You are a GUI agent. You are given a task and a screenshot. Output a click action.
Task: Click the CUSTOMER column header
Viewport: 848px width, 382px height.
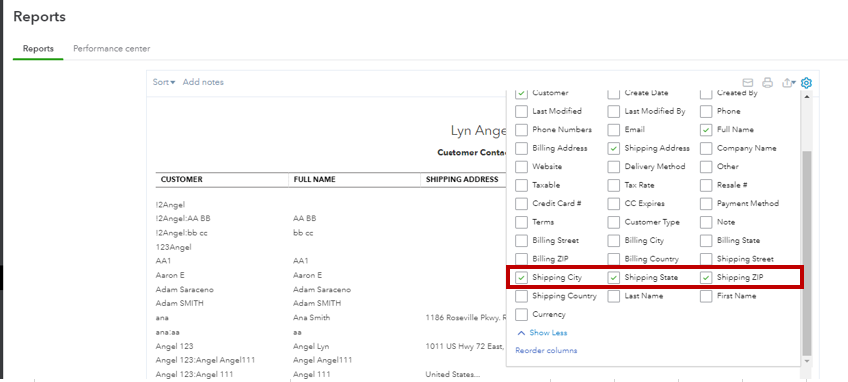[x=181, y=180]
